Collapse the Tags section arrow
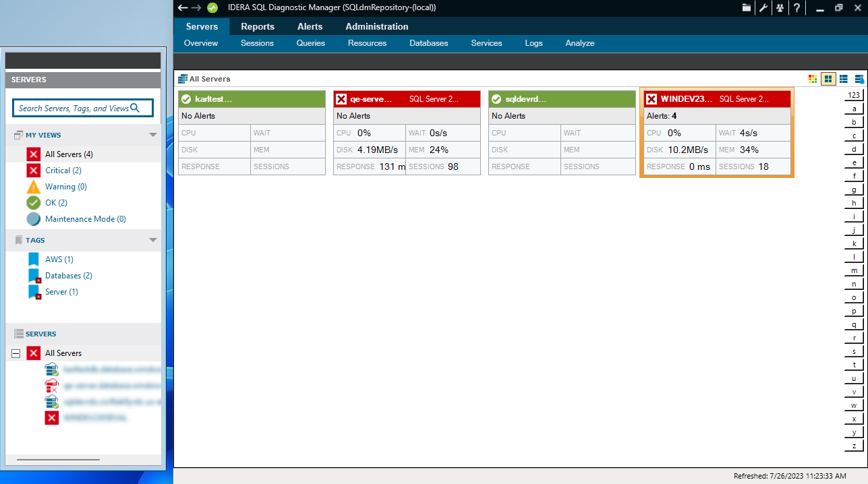Screen dimensions: 868x484 (x=153, y=240)
